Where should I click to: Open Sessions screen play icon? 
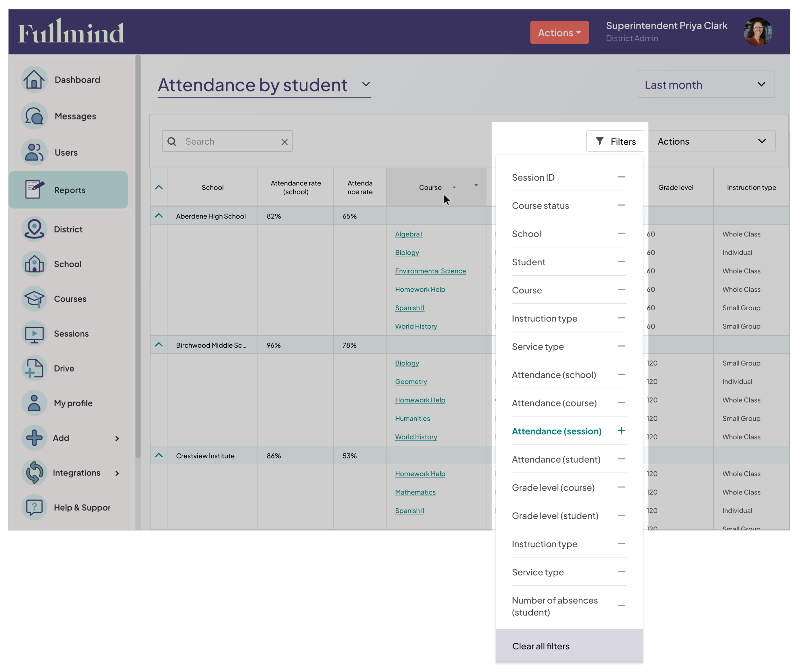[x=34, y=334]
